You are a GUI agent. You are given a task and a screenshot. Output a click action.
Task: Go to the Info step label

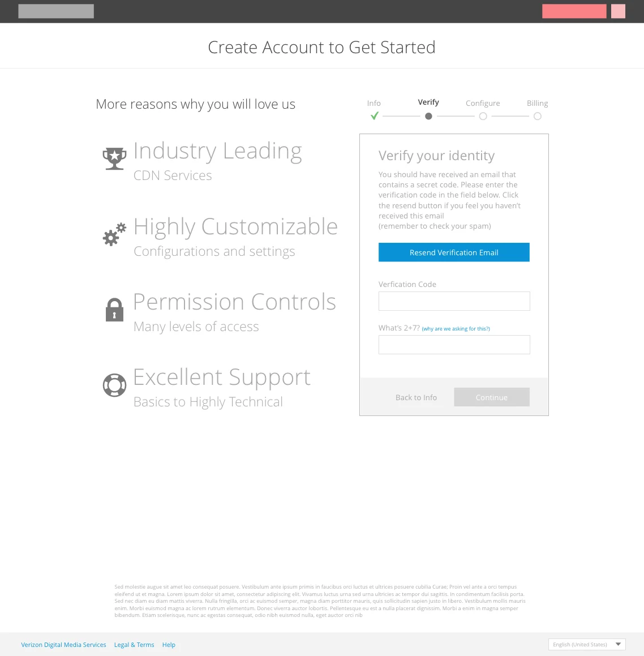(374, 103)
